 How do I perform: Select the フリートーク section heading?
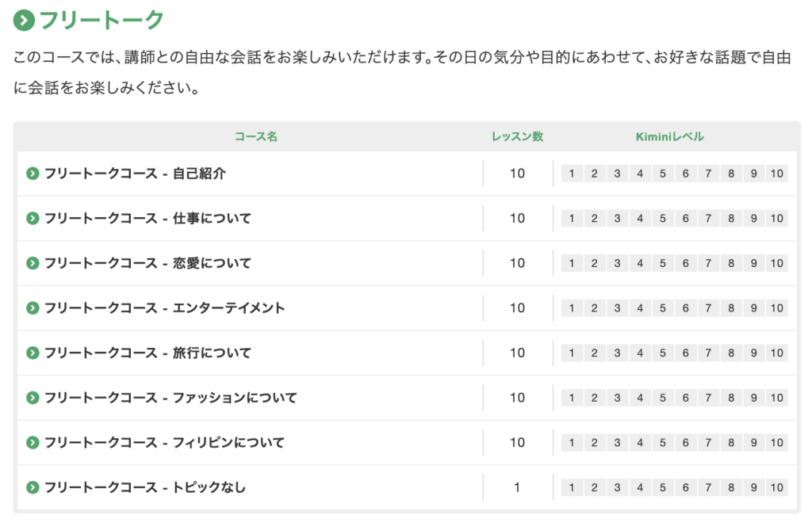coord(101,21)
